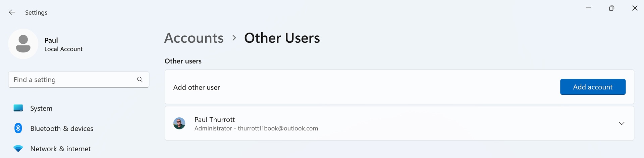This screenshot has height=158, width=644.
Task: Focus the Find a setting box
Action: [x=72, y=80]
